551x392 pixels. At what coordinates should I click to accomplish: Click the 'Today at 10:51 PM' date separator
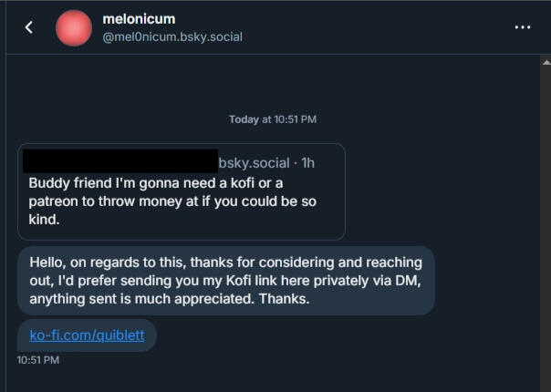pyautogui.click(x=273, y=119)
